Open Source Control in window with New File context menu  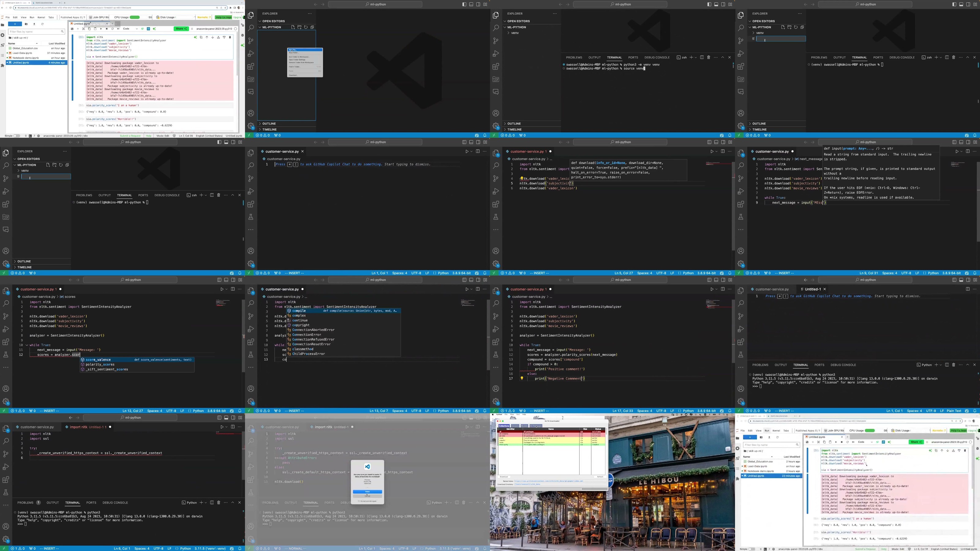(251, 41)
